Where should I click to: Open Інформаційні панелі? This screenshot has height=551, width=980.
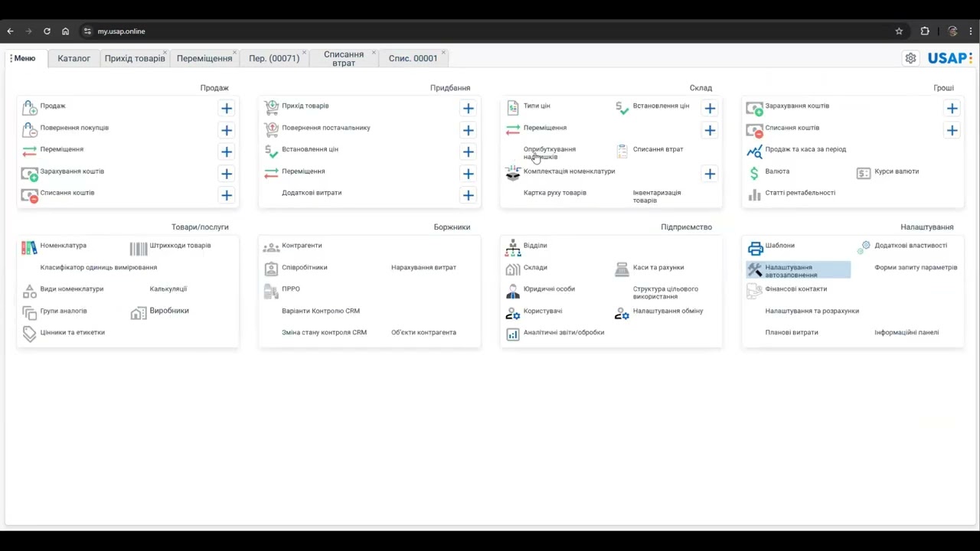click(x=906, y=333)
